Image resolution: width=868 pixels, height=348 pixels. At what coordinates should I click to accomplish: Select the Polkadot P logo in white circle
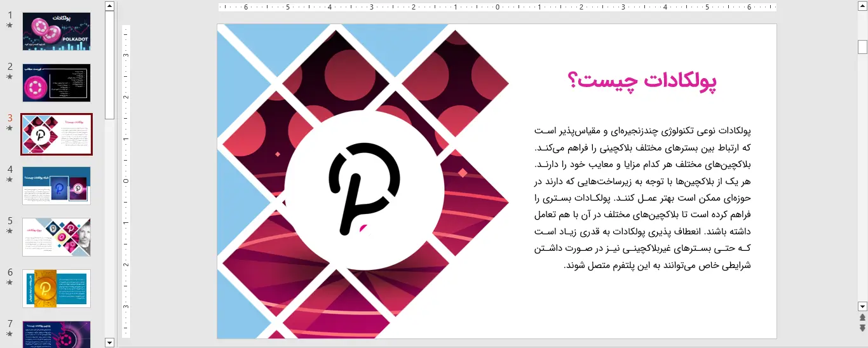tap(365, 189)
